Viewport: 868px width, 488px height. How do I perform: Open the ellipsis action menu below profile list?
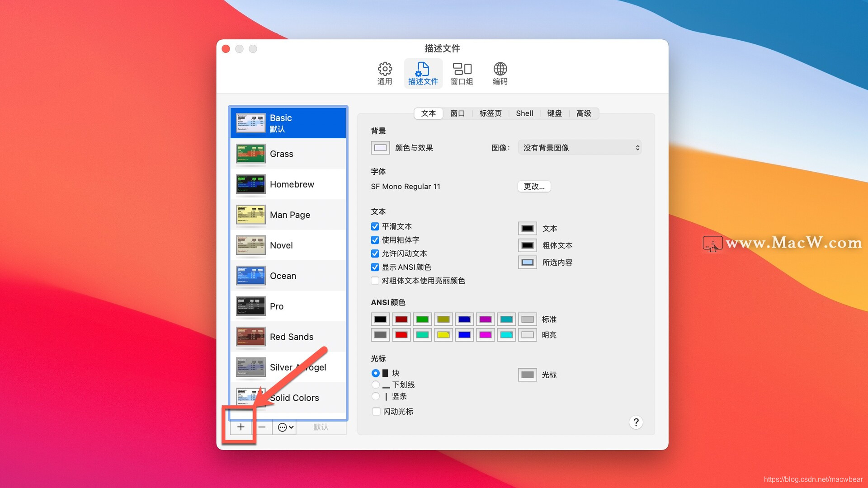point(285,427)
